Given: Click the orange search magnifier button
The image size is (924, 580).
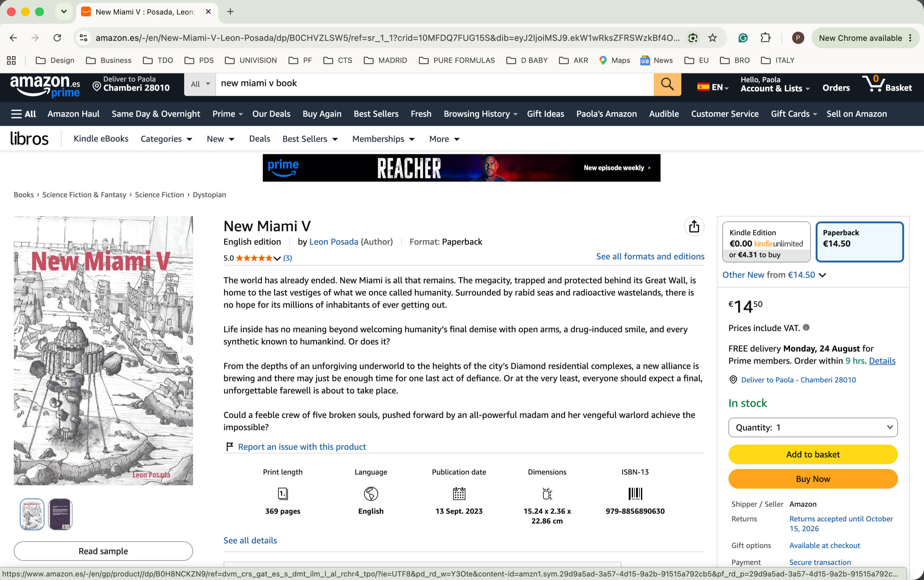Looking at the screenshot, I should (x=667, y=84).
